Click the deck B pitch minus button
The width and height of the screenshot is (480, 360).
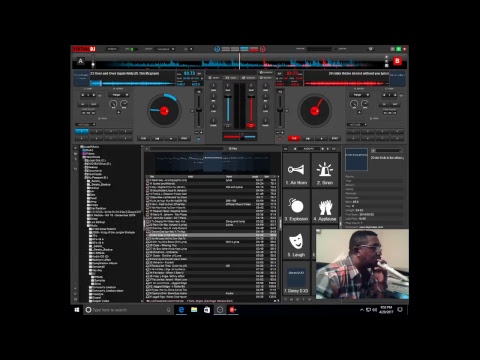point(277,133)
